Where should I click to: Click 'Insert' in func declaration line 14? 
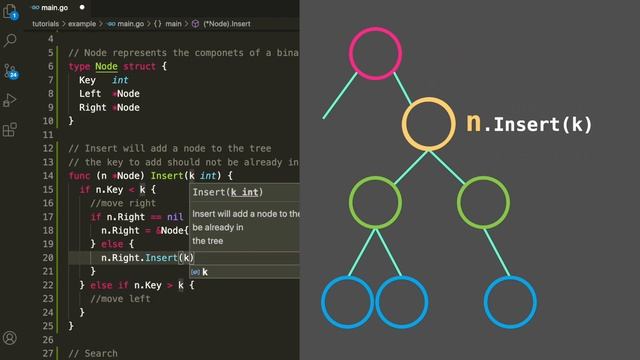[167, 176]
